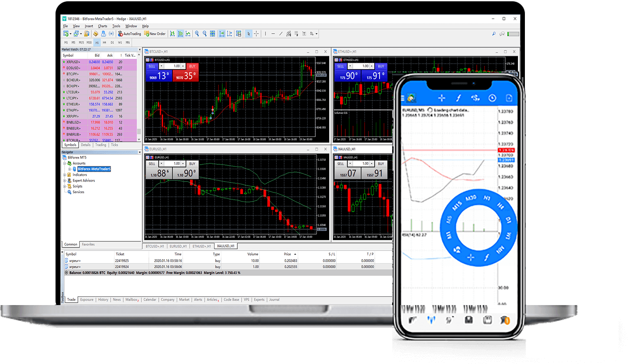Tap the function f icon in phone top bar
This screenshot has height=364, width=629.
[458, 97]
